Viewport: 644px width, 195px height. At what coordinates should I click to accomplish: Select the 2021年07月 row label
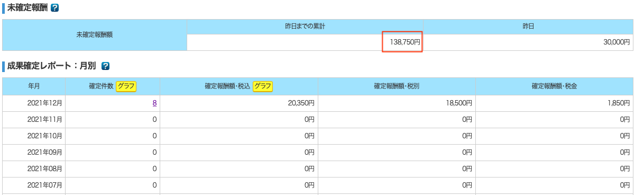point(45,185)
